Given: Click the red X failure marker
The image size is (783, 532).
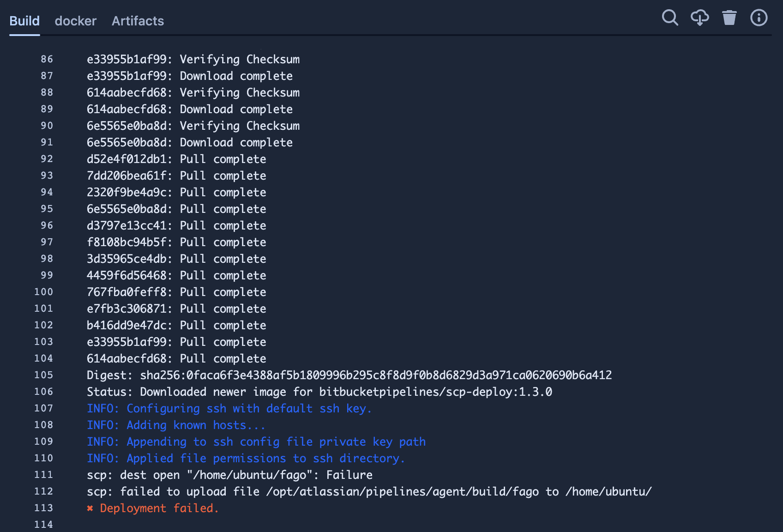Looking at the screenshot, I should (90, 508).
